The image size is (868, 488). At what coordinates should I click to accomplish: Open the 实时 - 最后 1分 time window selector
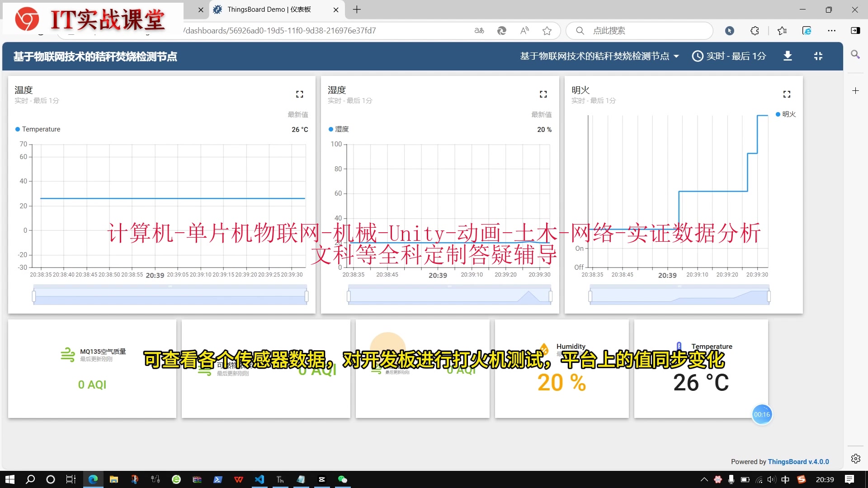pyautogui.click(x=729, y=56)
